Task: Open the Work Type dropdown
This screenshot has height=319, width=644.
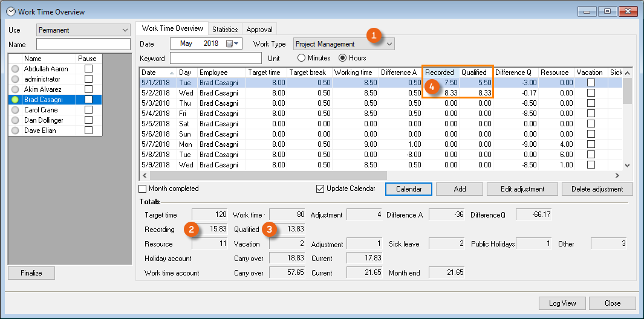Action: click(x=390, y=43)
